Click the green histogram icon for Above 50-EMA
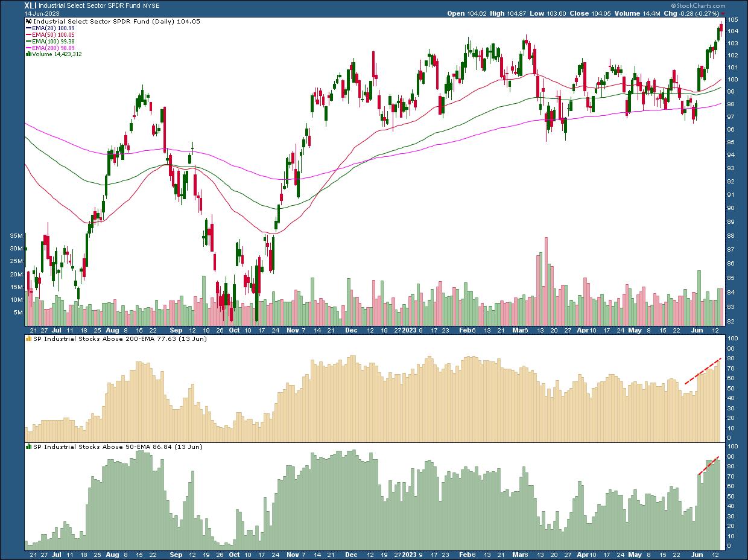Screen dimensions: 748x560 coord(28,447)
